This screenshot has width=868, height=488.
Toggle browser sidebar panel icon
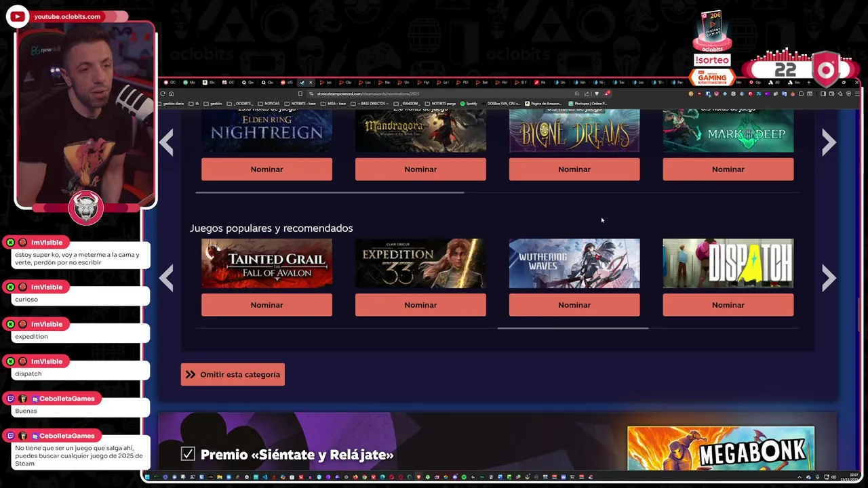click(823, 94)
